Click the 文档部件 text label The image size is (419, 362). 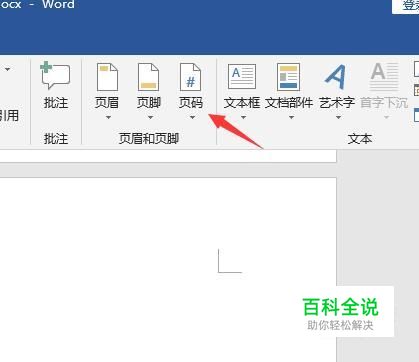[289, 103]
